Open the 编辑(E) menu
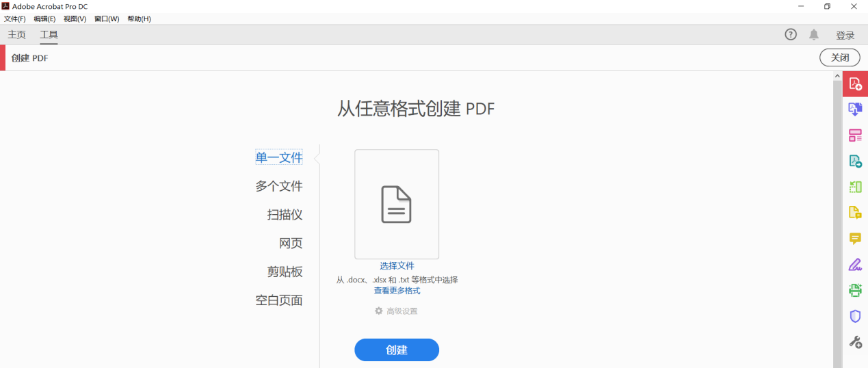Image resolution: width=868 pixels, height=368 pixels. click(x=44, y=19)
